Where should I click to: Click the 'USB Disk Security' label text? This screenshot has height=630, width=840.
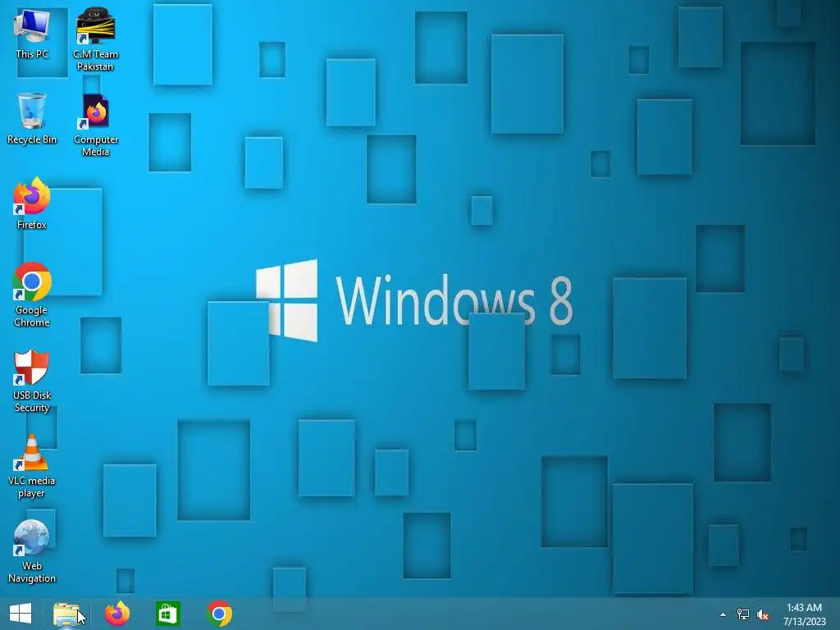point(32,401)
